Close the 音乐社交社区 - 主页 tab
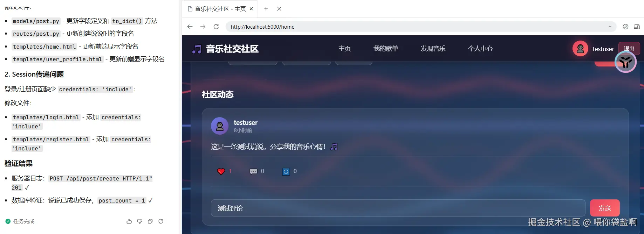 click(x=251, y=9)
